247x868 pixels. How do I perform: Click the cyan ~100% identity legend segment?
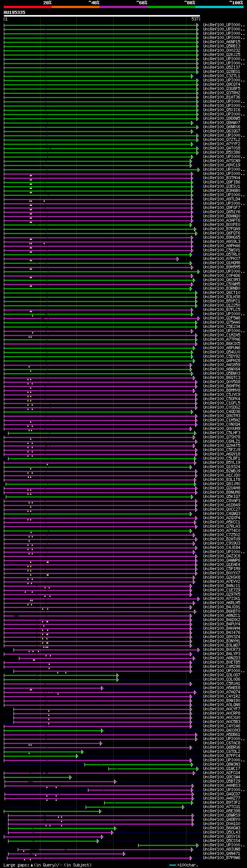219,7
